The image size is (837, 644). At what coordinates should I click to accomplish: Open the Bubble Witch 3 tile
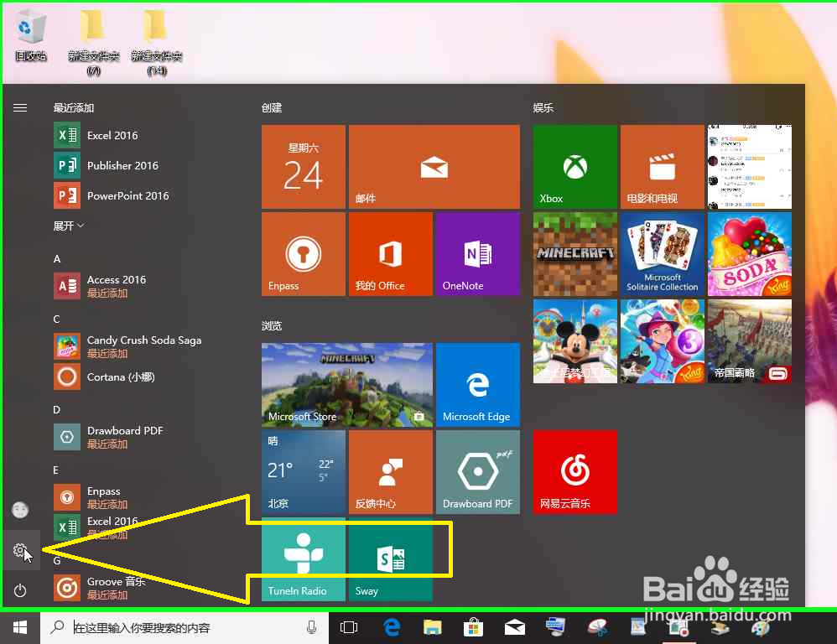[x=663, y=341]
